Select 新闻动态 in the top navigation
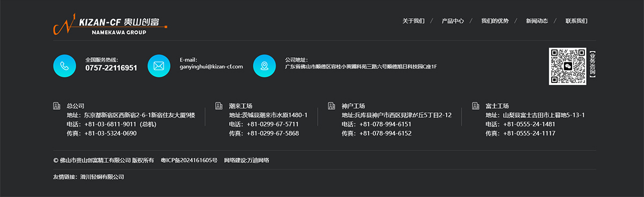This screenshot has width=644, height=197. point(537,21)
